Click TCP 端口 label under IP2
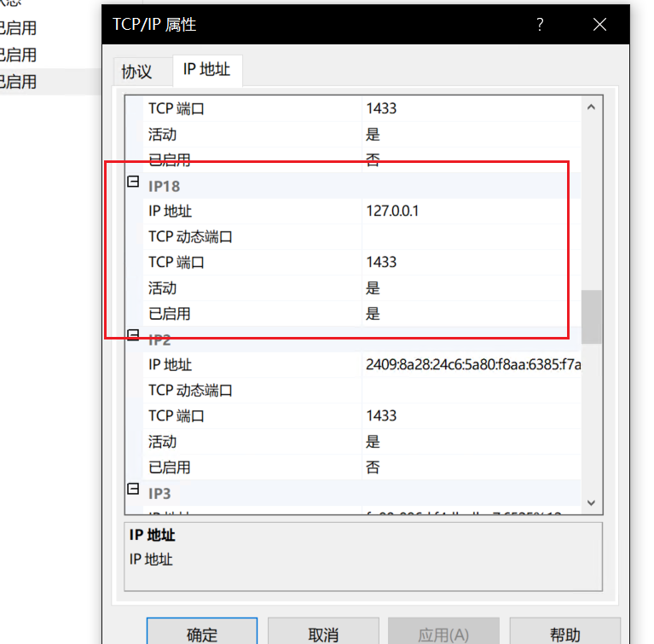Viewport: 654px width, 644px height. click(x=176, y=415)
